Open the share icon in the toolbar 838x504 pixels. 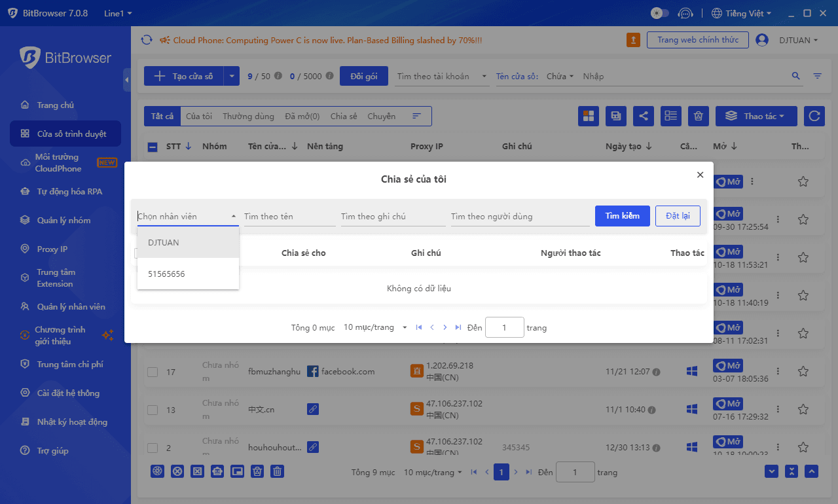click(x=643, y=116)
